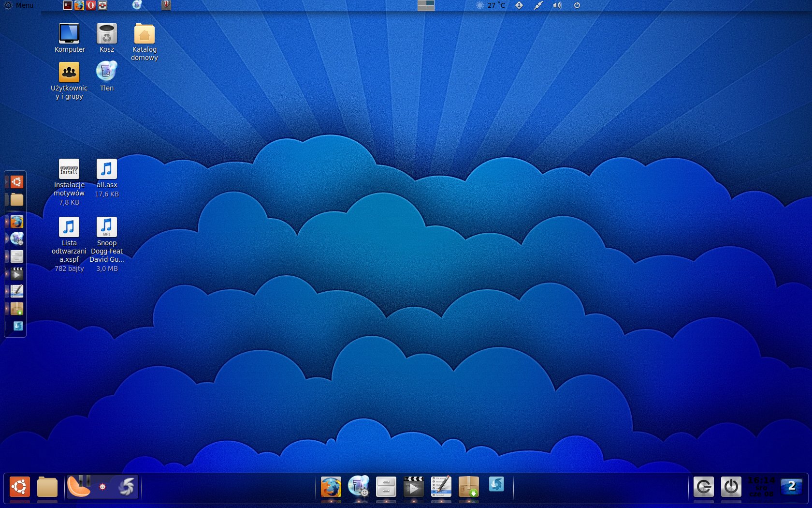The width and height of the screenshot is (812, 508).
Task: Launch the terminal icon in top panel
Action: click(68, 5)
